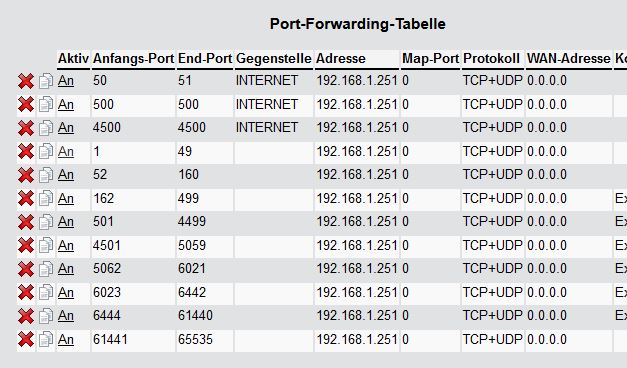Delete the port 50-51 forwarding entry

click(26, 81)
